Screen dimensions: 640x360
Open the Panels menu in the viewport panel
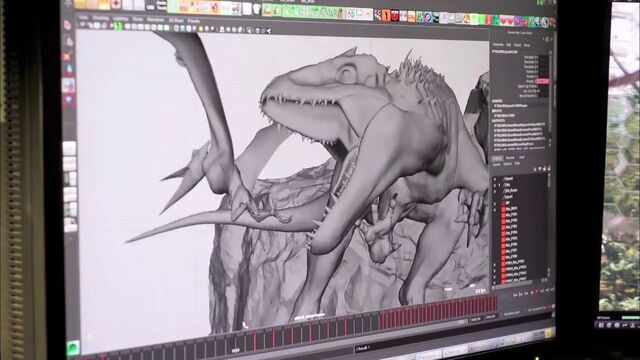pyautogui.click(x=194, y=20)
